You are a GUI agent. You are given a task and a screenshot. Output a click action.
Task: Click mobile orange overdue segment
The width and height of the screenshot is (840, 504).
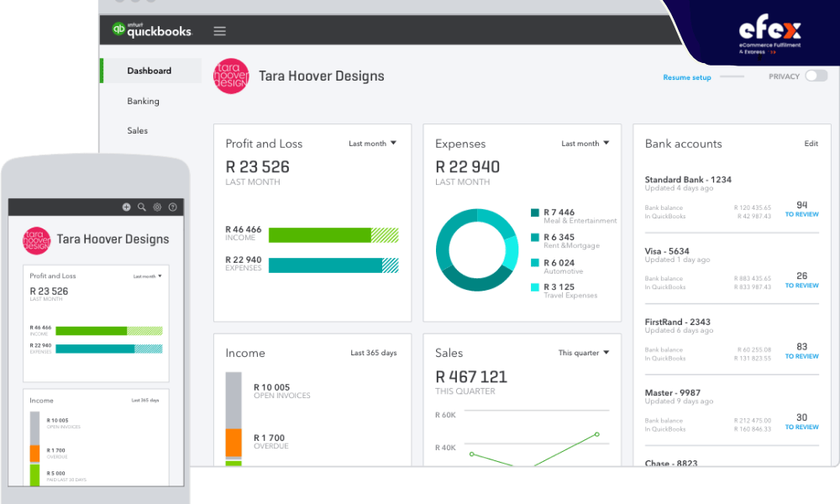tap(34, 453)
